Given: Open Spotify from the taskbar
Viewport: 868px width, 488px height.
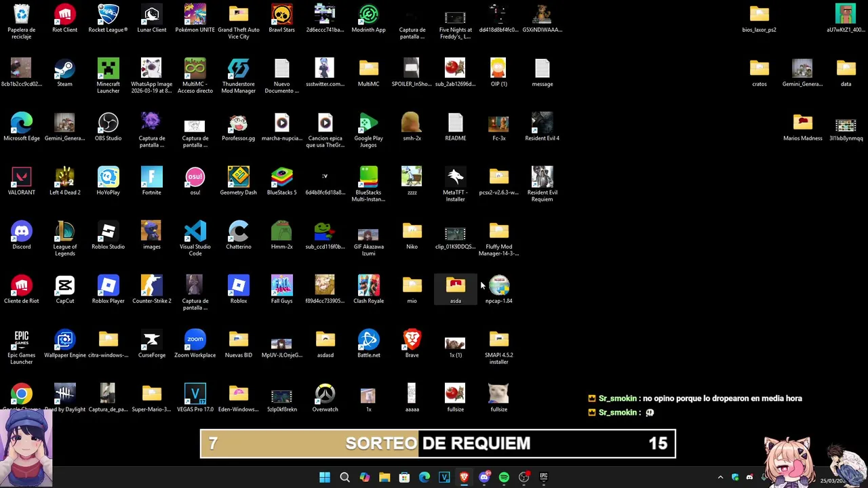Looking at the screenshot, I should tap(504, 477).
